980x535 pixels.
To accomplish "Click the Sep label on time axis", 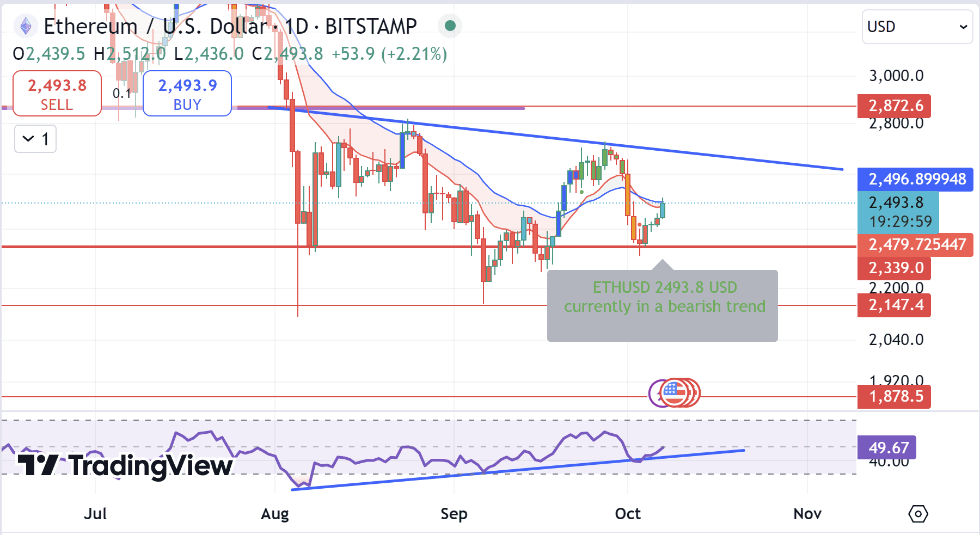I will 454,514.
